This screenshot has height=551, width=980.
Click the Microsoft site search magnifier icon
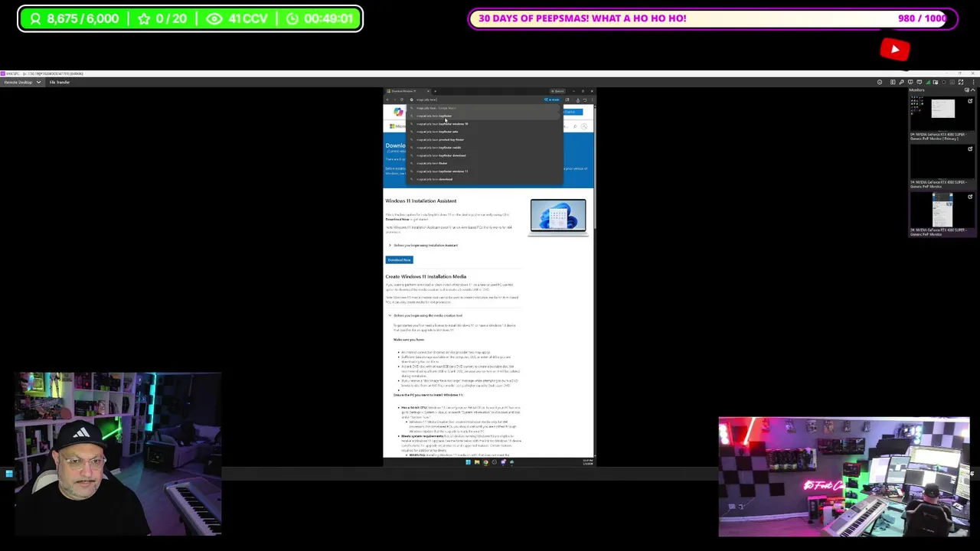[575, 126]
